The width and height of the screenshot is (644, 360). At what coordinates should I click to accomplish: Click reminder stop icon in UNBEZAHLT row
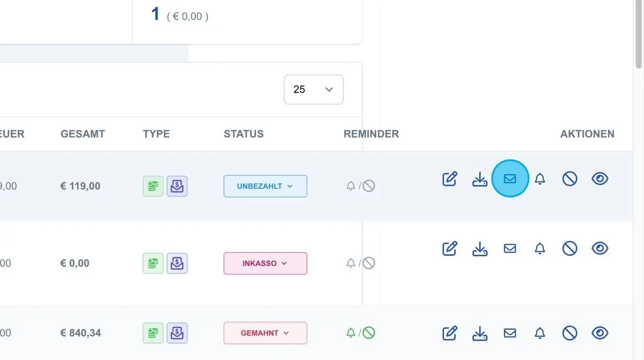[x=369, y=186]
